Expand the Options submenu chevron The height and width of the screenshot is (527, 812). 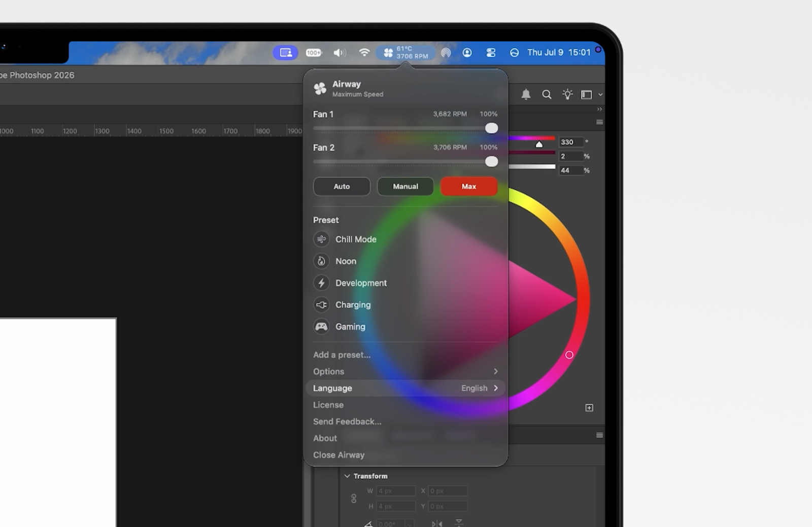coord(496,372)
